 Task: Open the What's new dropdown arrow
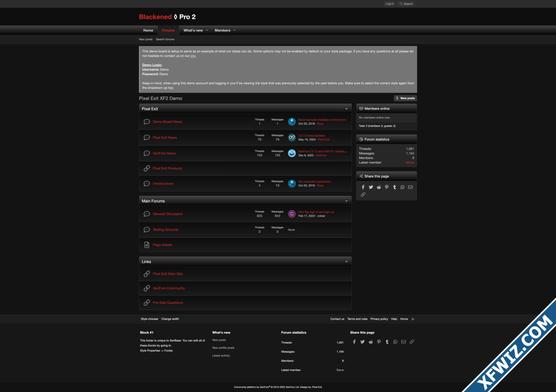tap(207, 30)
